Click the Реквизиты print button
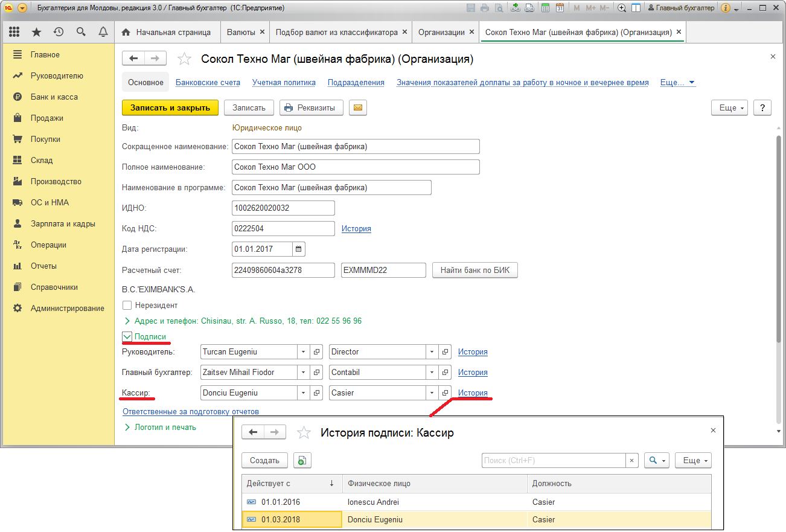786x532 pixels. point(311,107)
